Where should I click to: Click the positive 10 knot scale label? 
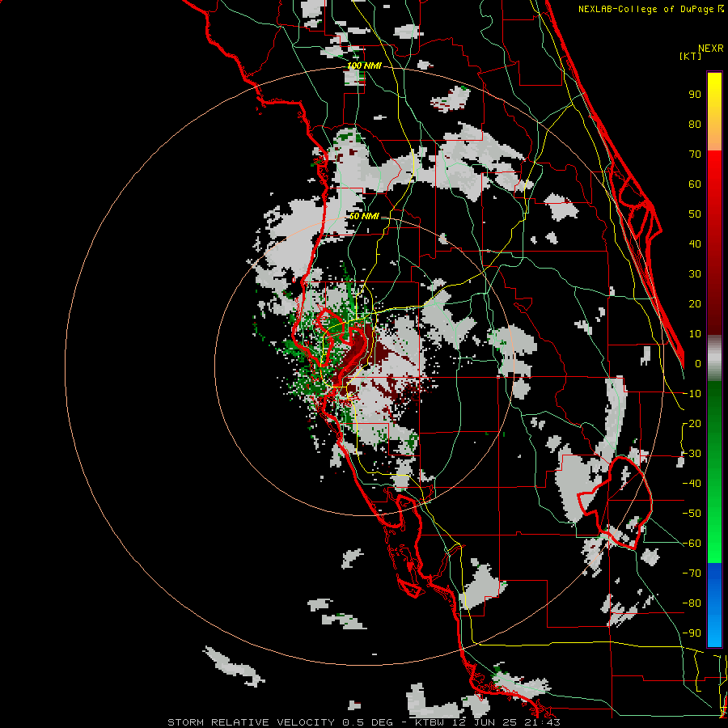pos(695,334)
